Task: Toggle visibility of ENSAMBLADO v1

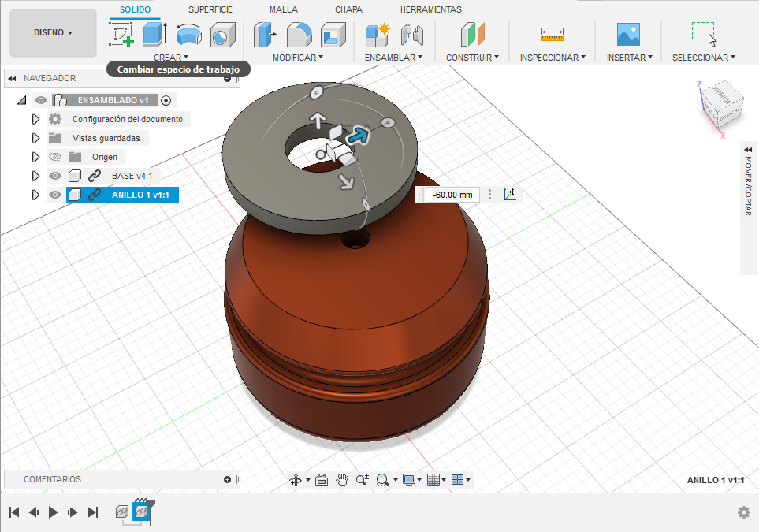Action: (41, 100)
